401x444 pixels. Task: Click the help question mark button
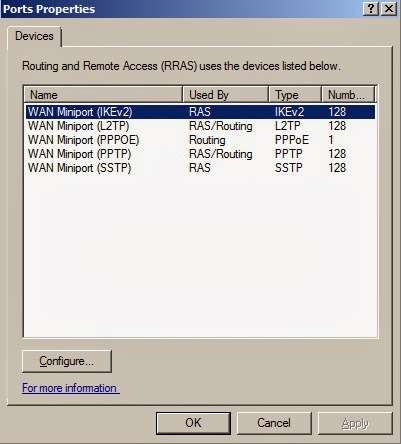371,9
